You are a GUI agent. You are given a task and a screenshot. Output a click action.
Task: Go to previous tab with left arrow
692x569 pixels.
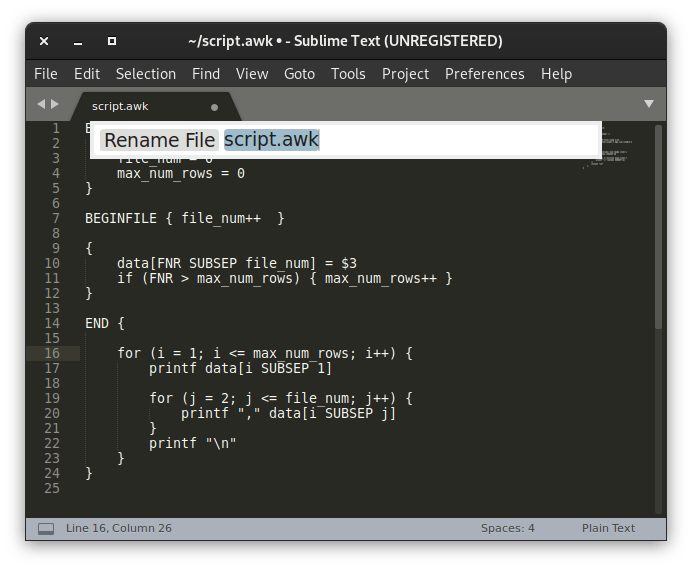41,104
